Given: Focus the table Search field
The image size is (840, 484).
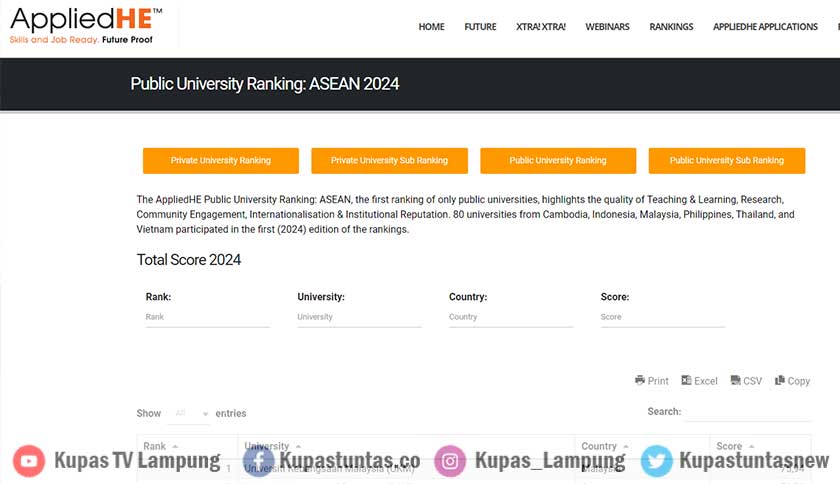Looking at the screenshot, I should pyautogui.click(x=747, y=412).
